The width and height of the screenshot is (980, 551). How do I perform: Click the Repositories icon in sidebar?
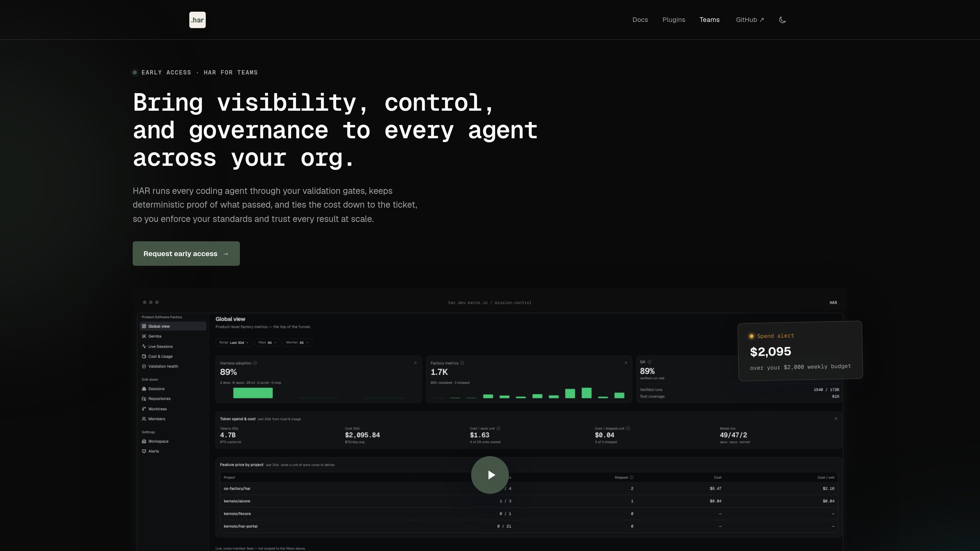coord(144,398)
